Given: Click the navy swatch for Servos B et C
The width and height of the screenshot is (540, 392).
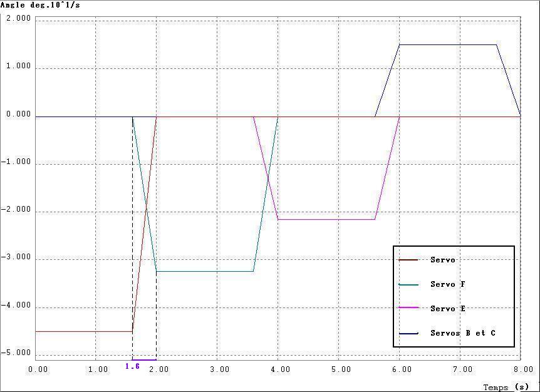Looking at the screenshot, I should [408, 334].
